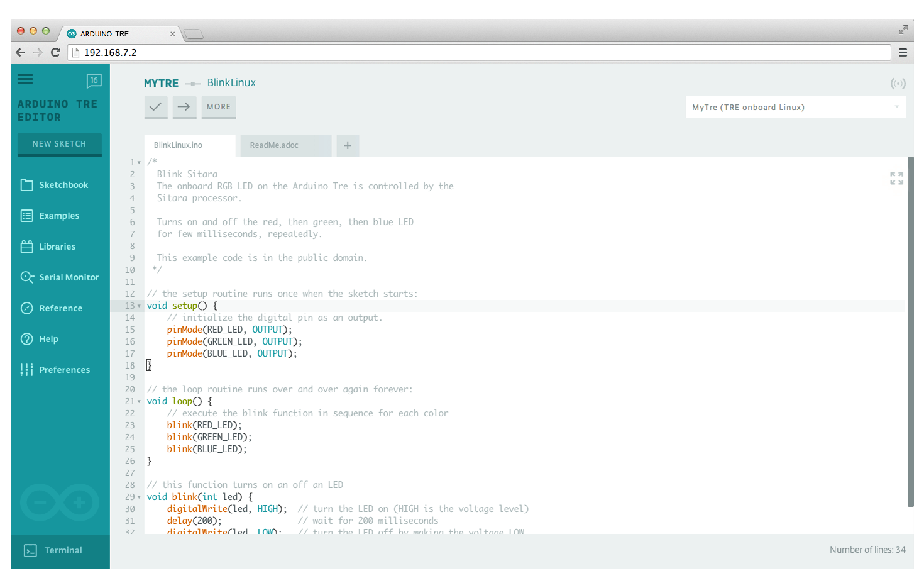This screenshot has width=924, height=588.
Task: Select the BlinkLinux.ino tab
Action: click(x=189, y=145)
